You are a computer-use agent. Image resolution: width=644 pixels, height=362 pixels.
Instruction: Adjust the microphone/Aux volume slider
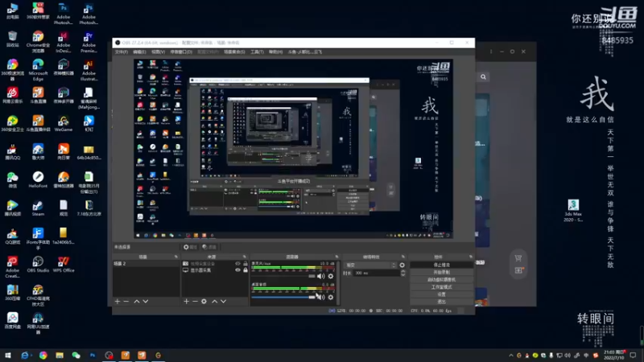(283, 276)
